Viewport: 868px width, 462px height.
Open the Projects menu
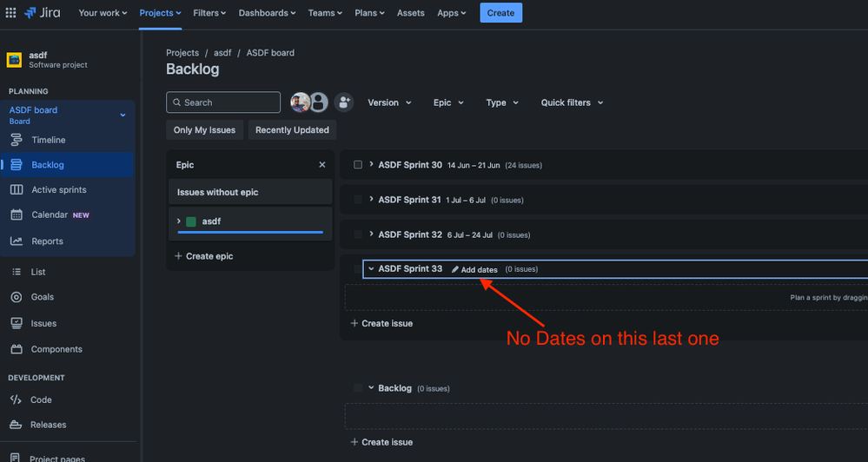click(160, 13)
